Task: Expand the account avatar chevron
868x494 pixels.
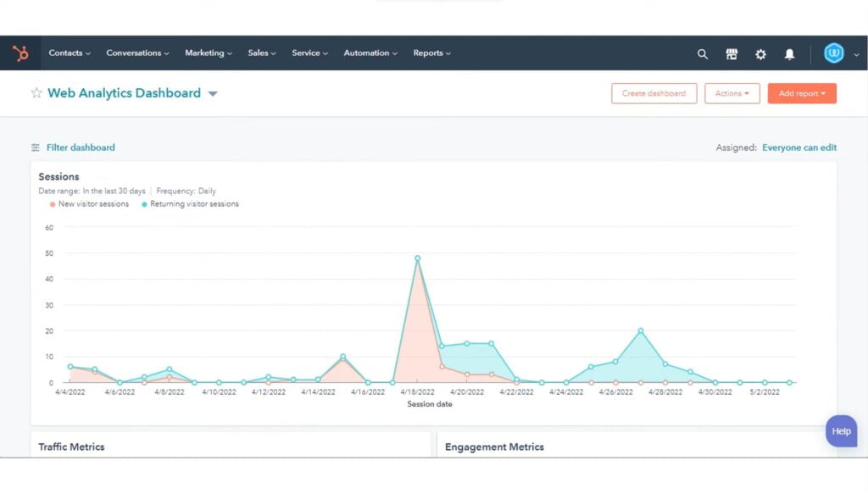Action: pyautogui.click(x=854, y=53)
